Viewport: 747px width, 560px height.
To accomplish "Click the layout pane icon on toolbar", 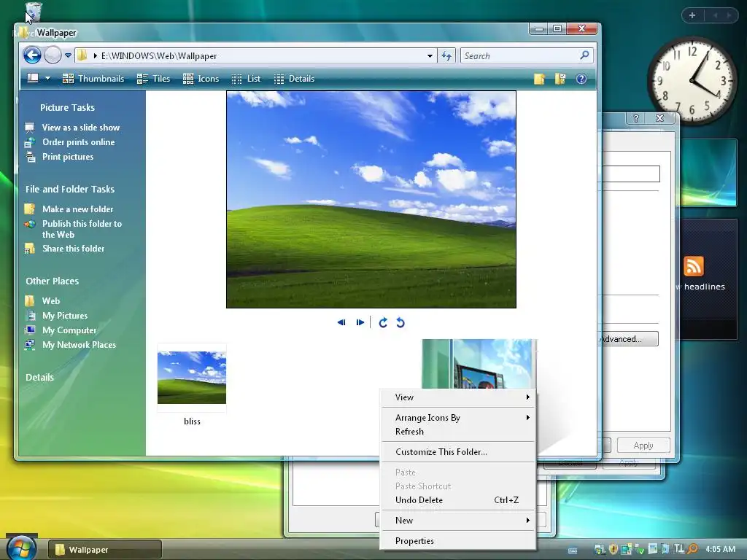I will pyautogui.click(x=33, y=78).
